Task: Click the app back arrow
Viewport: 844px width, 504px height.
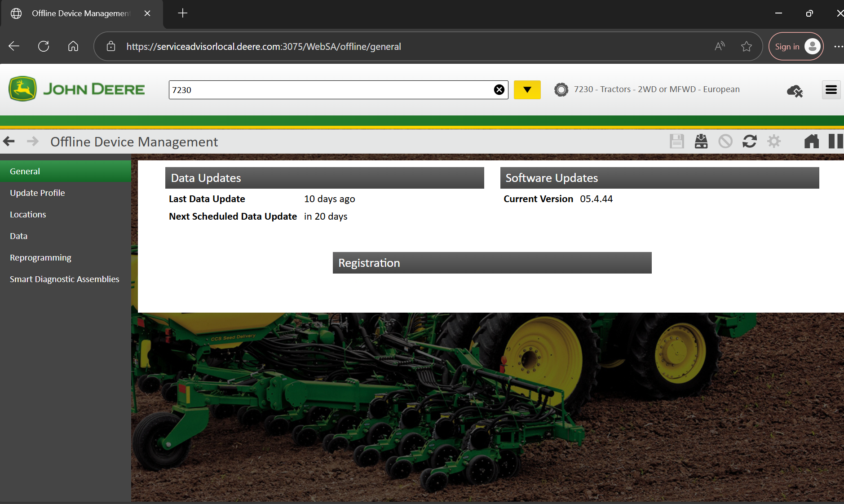Action: pos(9,141)
